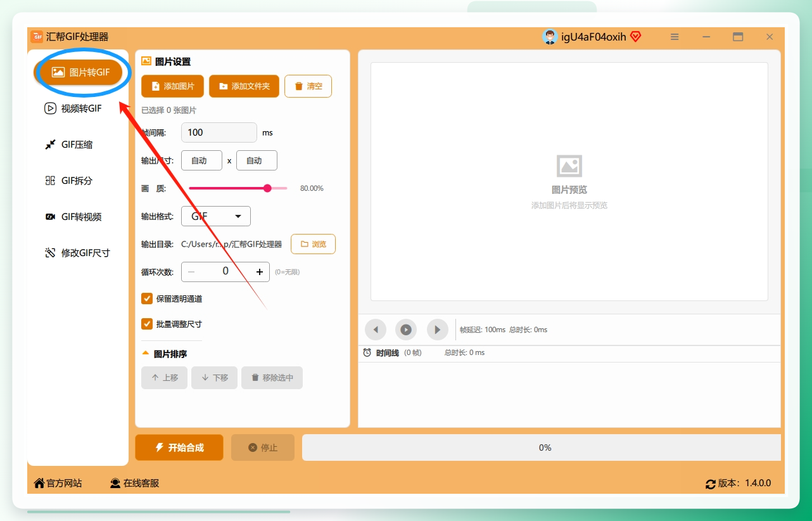
Task: Click the 0% progress bar
Action: coord(542,447)
